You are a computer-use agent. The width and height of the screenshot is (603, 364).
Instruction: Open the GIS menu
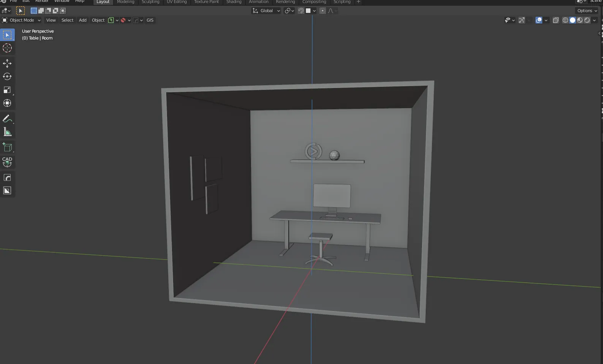[150, 20]
